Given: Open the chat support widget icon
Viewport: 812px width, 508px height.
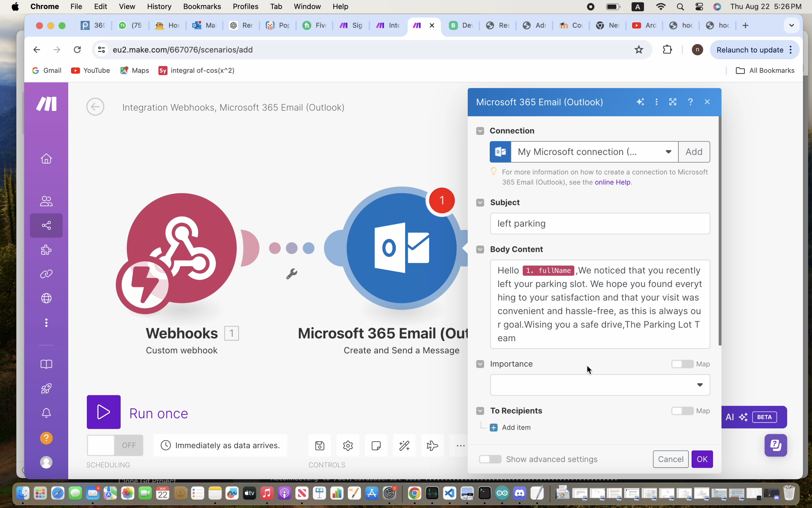Looking at the screenshot, I should pyautogui.click(x=776, y=445).
